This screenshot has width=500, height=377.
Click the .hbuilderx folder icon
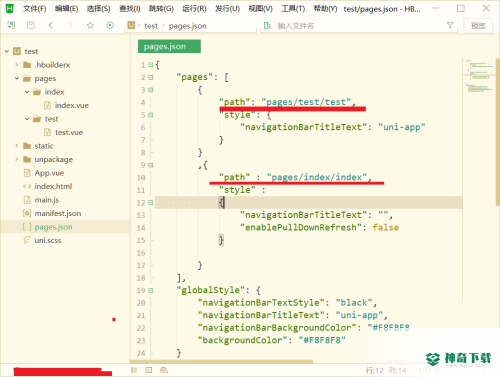click(x=27, y=65)
